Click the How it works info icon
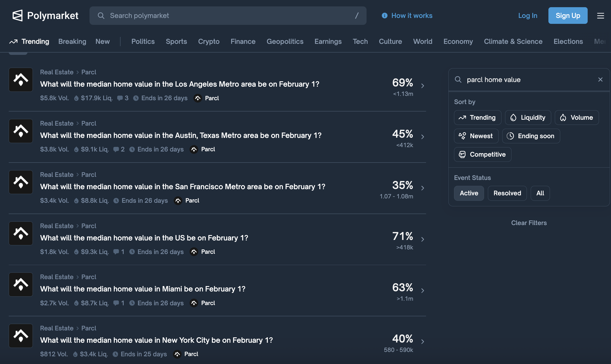This screenshot has width=611, height=364. coord(384,16)
